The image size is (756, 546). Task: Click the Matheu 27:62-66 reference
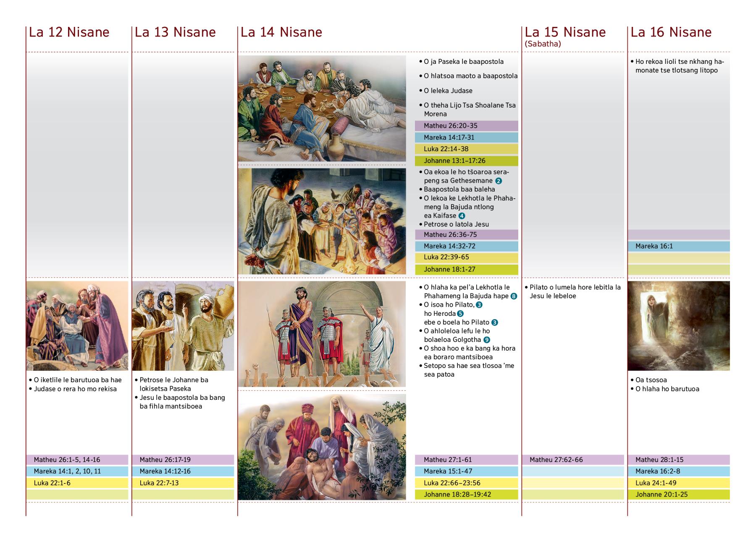point(573,459)
